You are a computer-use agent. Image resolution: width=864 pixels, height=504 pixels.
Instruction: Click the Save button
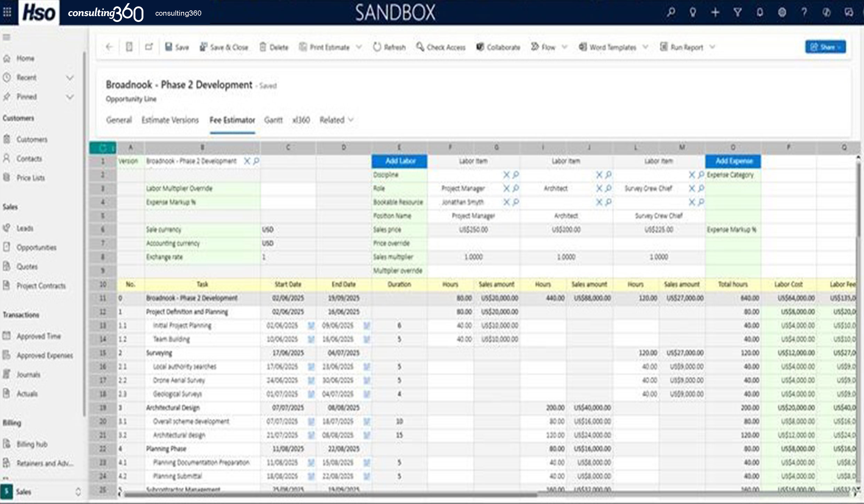point(177,47)
